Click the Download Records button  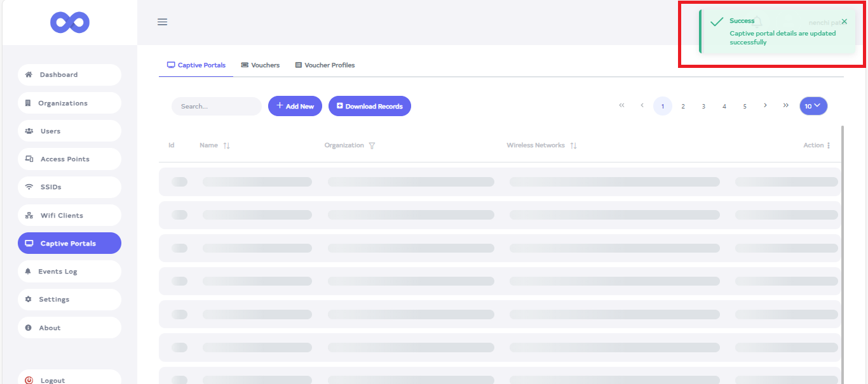(369, 106)
